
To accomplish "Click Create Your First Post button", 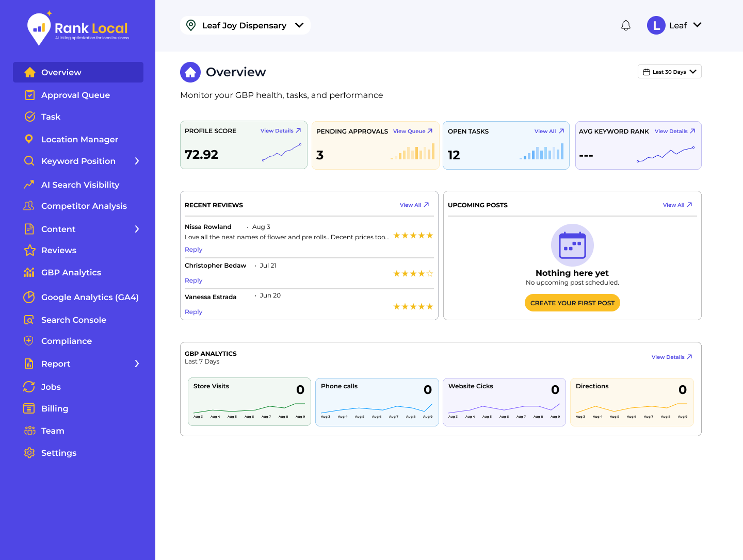I will click(x=572, y=303).
